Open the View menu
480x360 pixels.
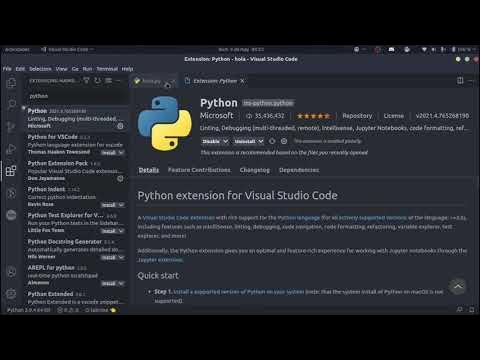[x=61, y=69]
